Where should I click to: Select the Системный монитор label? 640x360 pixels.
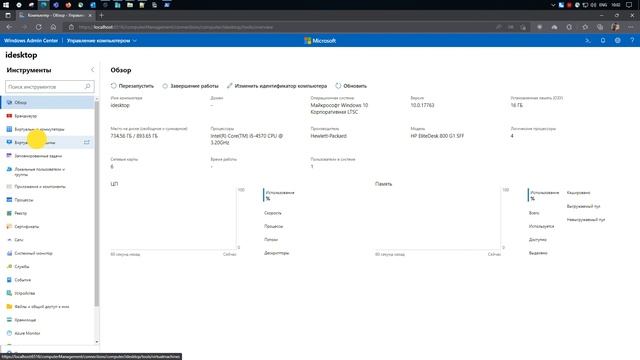click(33, 253)
